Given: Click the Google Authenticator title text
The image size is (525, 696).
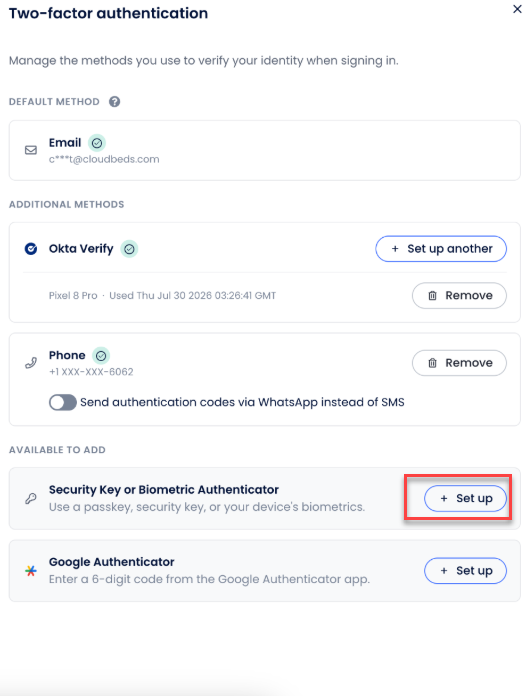Looking at the screenshot, I should point(111,562).
